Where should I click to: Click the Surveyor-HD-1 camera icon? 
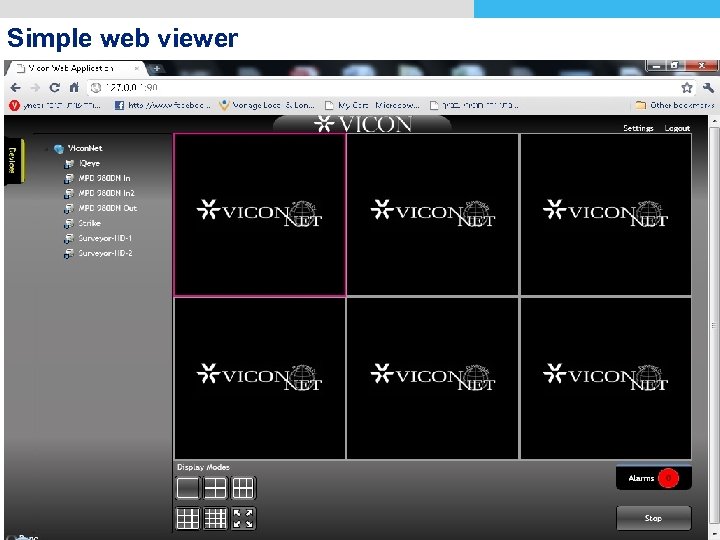pyautogui.click(x=69, y=238)
